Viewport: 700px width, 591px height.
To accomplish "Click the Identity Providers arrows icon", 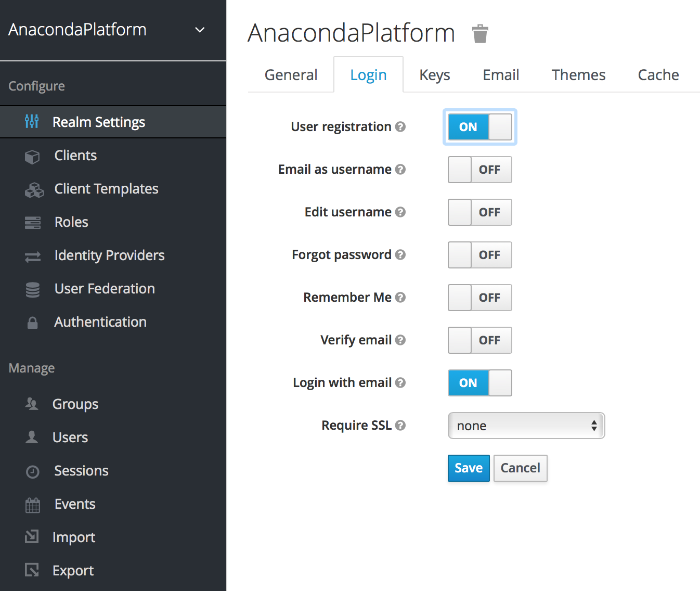I will click(33, 256).
